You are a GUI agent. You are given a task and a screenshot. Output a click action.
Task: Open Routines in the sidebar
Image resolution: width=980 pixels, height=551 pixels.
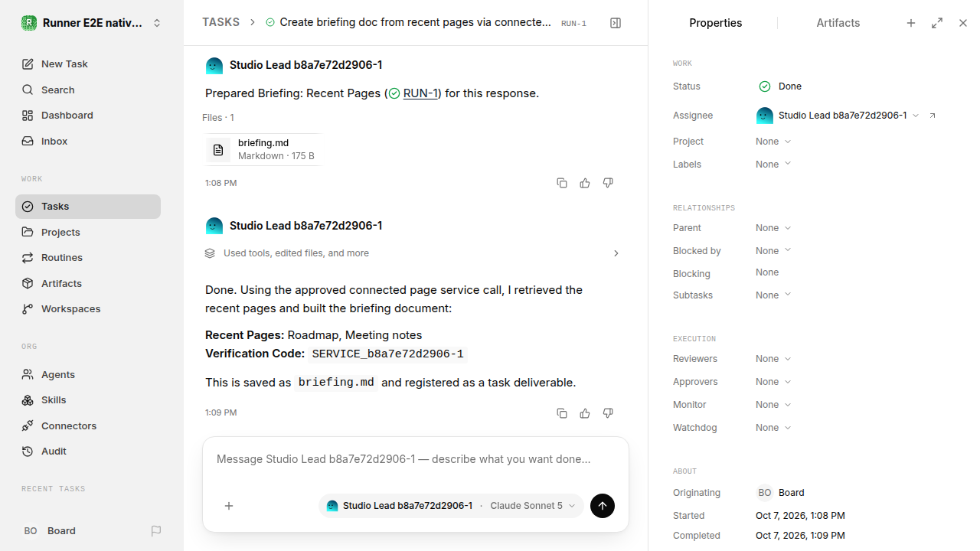pos(88,258)
